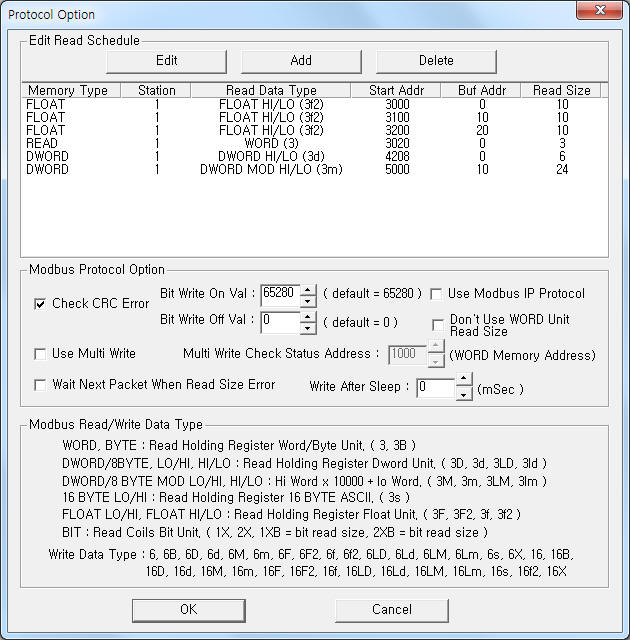
Task: Increase Write After Sleep with up arrow
Action: pos(464,378)
